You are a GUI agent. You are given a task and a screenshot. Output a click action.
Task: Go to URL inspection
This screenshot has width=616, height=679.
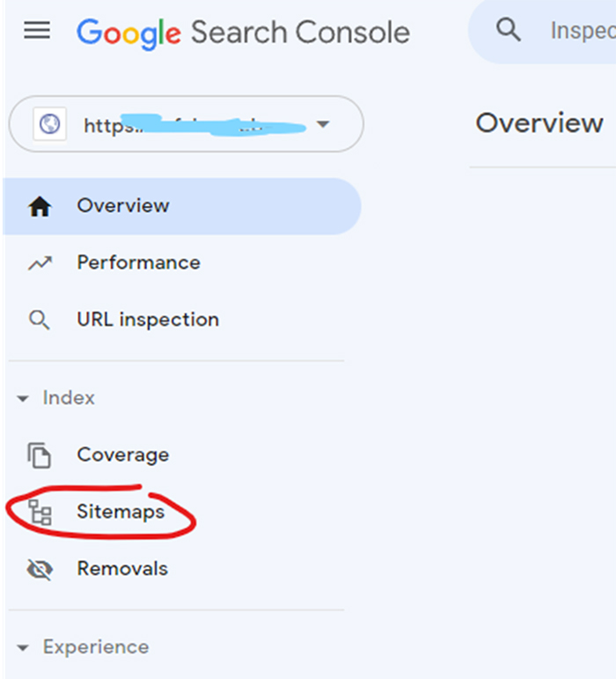[x=148, y=320]
